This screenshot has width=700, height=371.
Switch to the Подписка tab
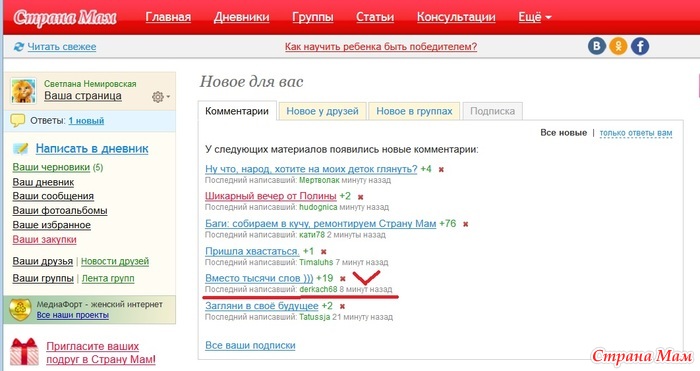492,111
